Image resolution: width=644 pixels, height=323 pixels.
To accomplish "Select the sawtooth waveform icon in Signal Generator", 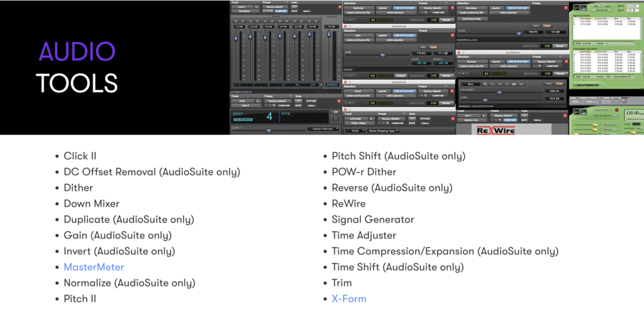I will pos(500,84).
